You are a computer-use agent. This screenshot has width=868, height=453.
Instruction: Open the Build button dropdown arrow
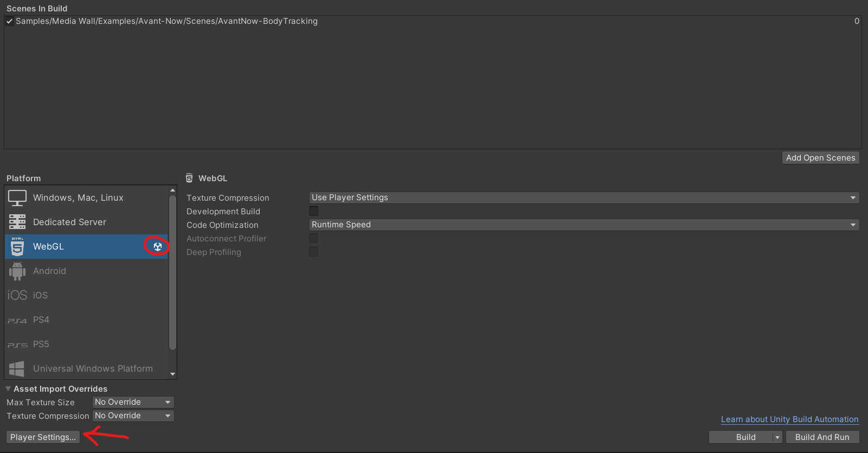pos(777,437)
